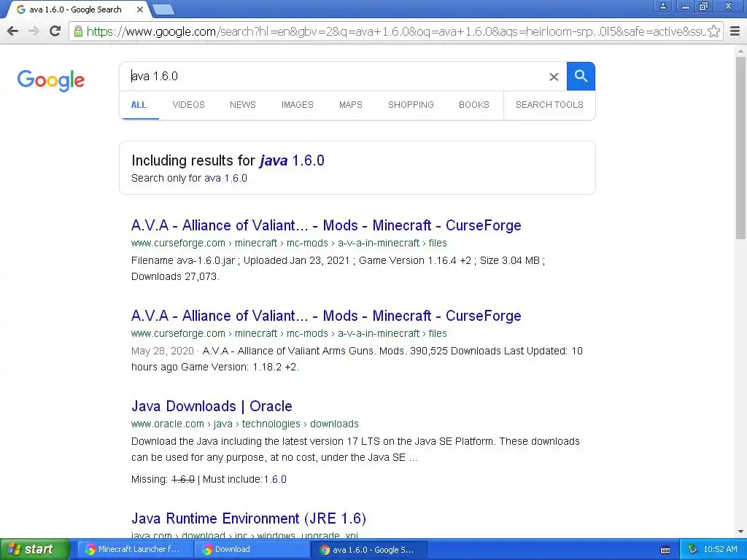This screenshot has height=560, width=747.
Task: Open the Chrome user profile icon
Action: coord(662,6)
